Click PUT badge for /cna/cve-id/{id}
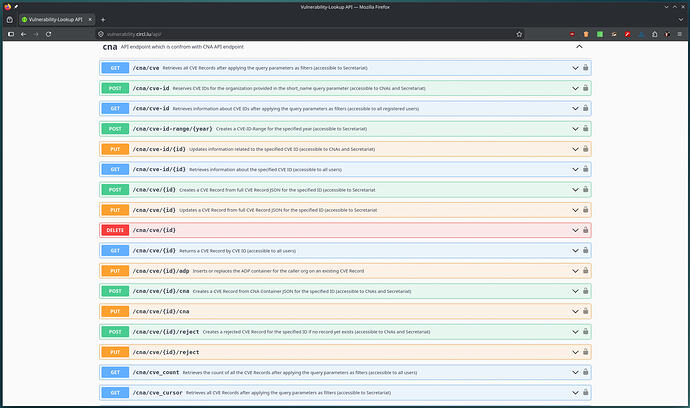Viewport: 690px width, 408px height. click(x=115, y=149)
